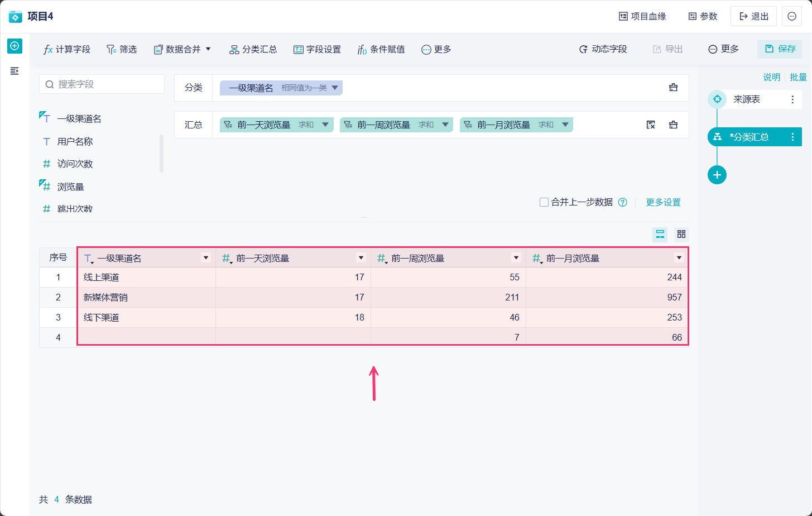812x516 pixels.
Task: Click the 新媒体营销 cell
Action: click(146, 298)
